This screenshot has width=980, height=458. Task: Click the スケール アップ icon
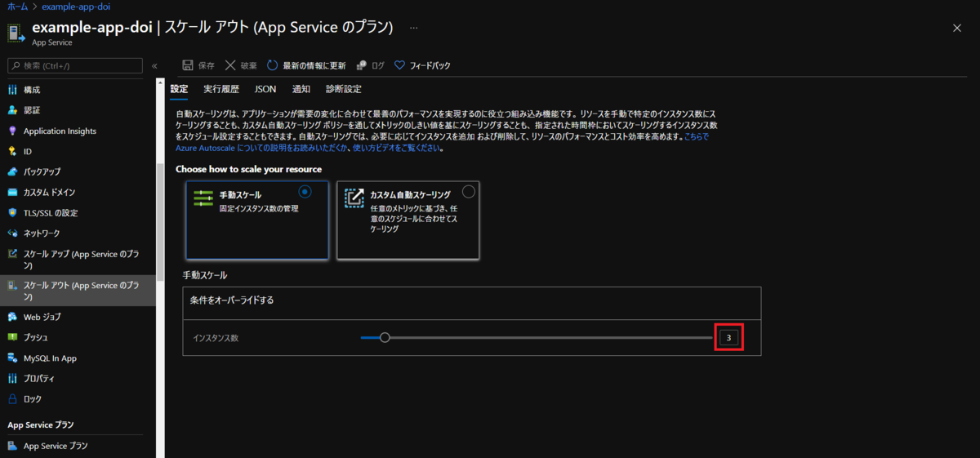[x=12, y=254]
